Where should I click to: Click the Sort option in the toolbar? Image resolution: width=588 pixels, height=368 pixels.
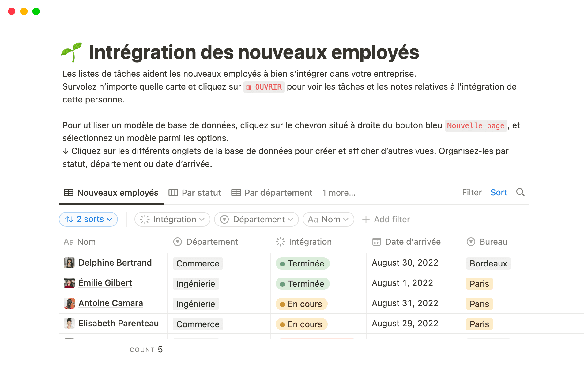[499, 193]
